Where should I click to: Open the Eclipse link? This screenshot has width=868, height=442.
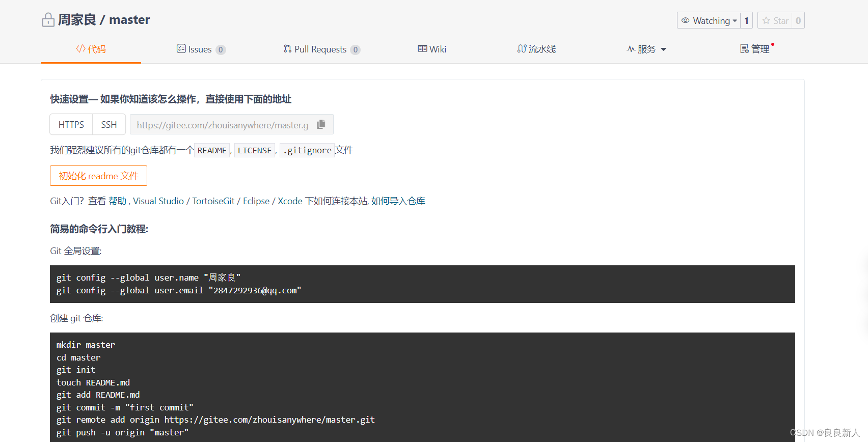[x=256, y=201]
